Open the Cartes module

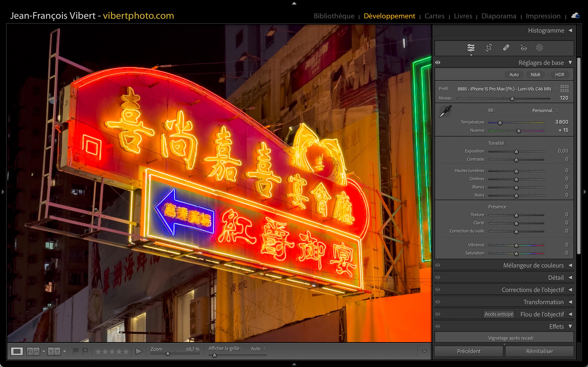pos(434,16)
